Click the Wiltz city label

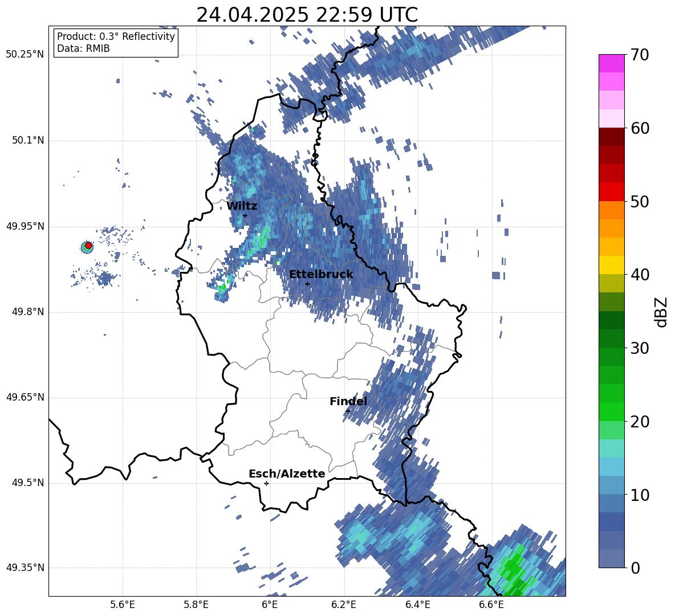click(x=242, y=206)
